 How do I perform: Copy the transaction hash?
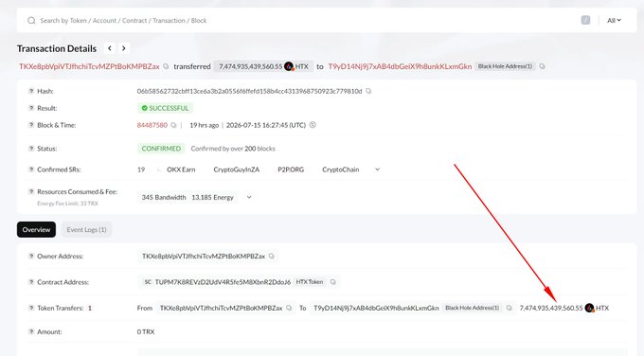click(368, 91)
